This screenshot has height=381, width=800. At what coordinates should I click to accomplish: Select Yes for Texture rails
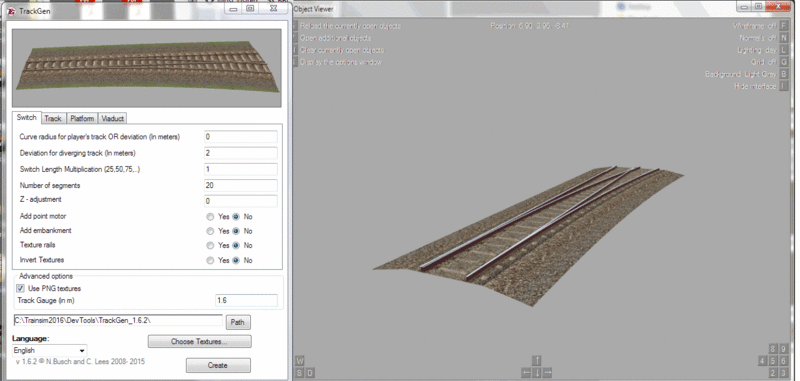click(210, 245)
